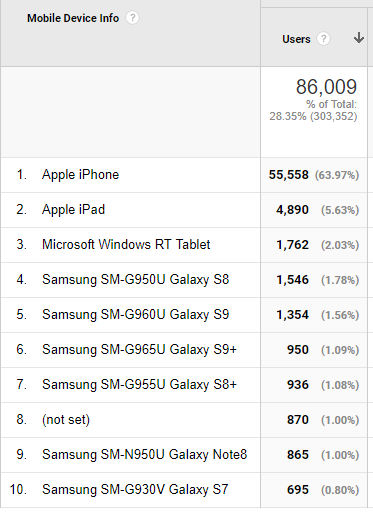Screen dimensions: 373x514
Task: Click the Users column header label
Action: click(296, 39)
